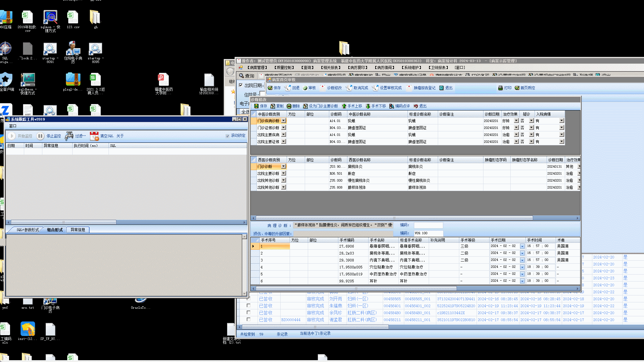Click 删除 icon in 诊断修改 toolbar
The height and width of the screenshot is (362, 644).
point(289,106)
